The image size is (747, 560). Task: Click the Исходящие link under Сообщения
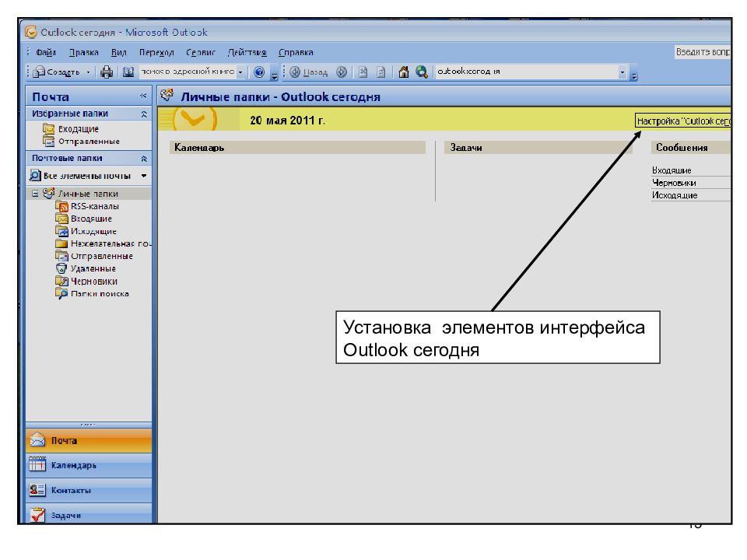click(x=675, y=195)
